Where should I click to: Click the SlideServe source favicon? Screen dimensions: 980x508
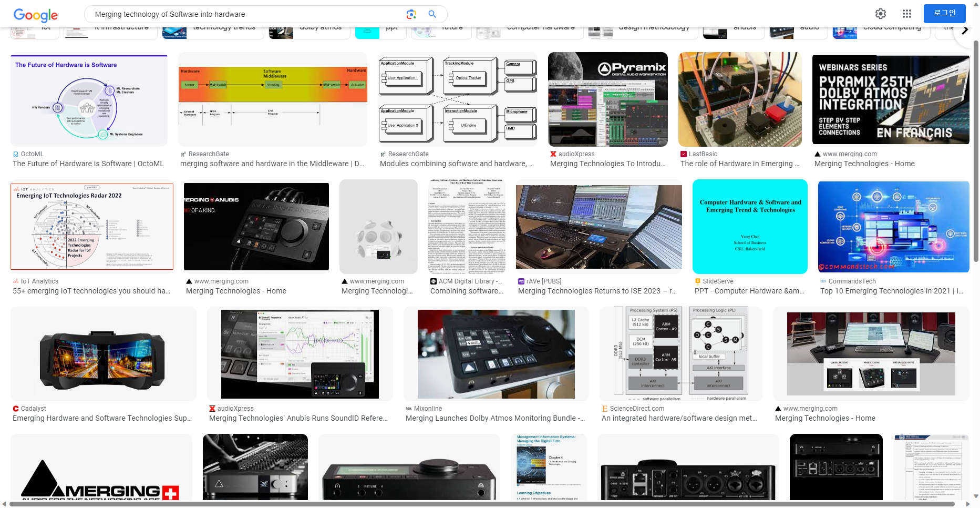point(698,281)
